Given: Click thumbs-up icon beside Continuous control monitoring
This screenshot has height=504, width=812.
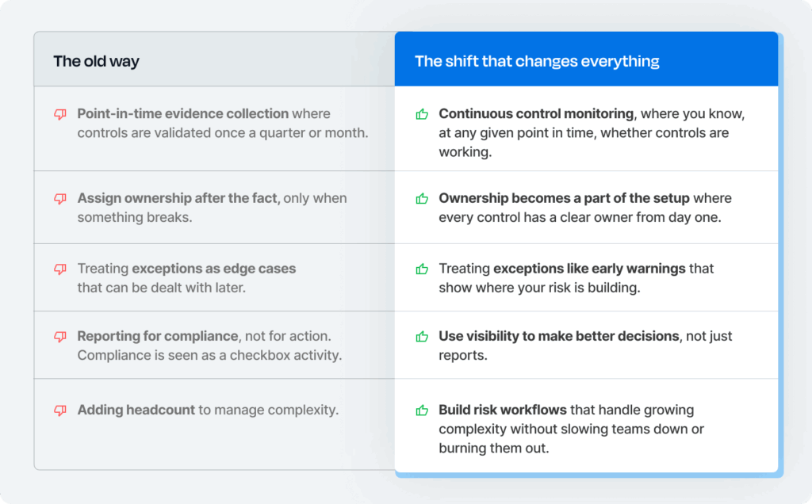Looking at the screenshot, I should tap(422, 114).
